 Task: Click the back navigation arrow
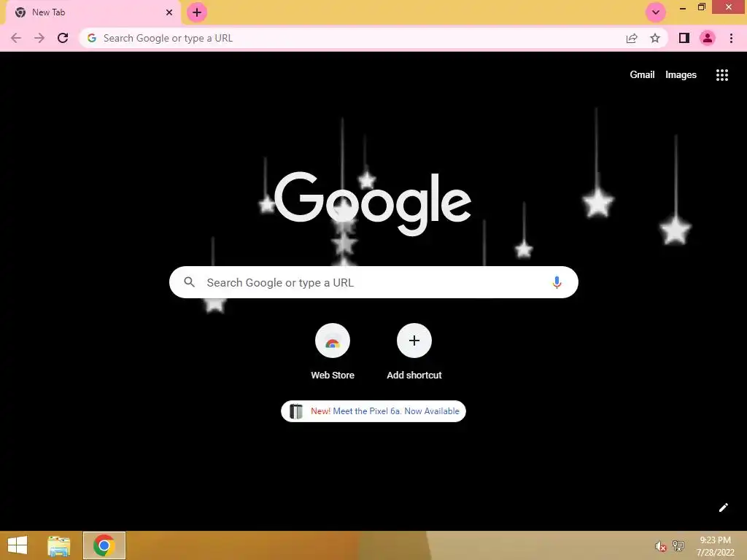tap(16, 38)
